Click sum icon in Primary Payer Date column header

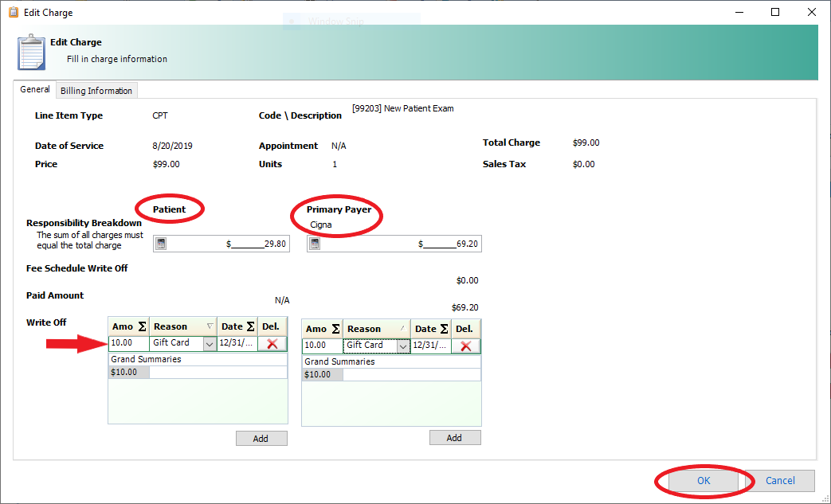[444, 329]
